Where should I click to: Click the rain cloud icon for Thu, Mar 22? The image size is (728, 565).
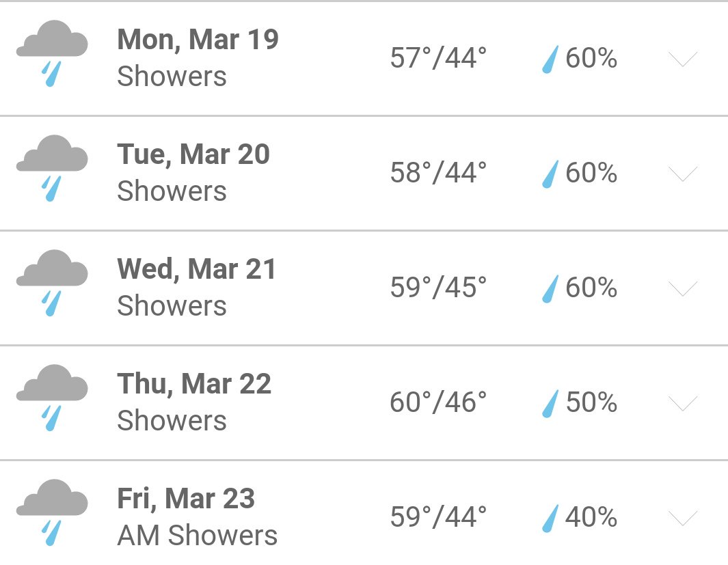point(52,398)
